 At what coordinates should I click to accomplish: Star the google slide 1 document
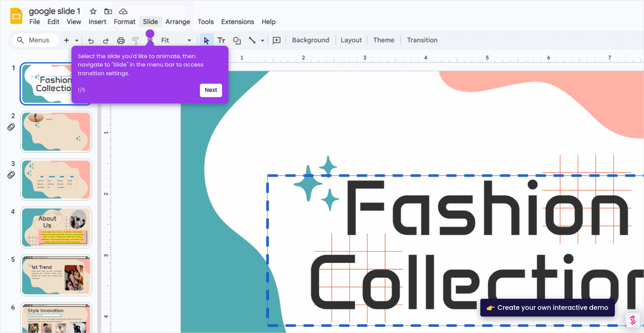click(93, 11)
